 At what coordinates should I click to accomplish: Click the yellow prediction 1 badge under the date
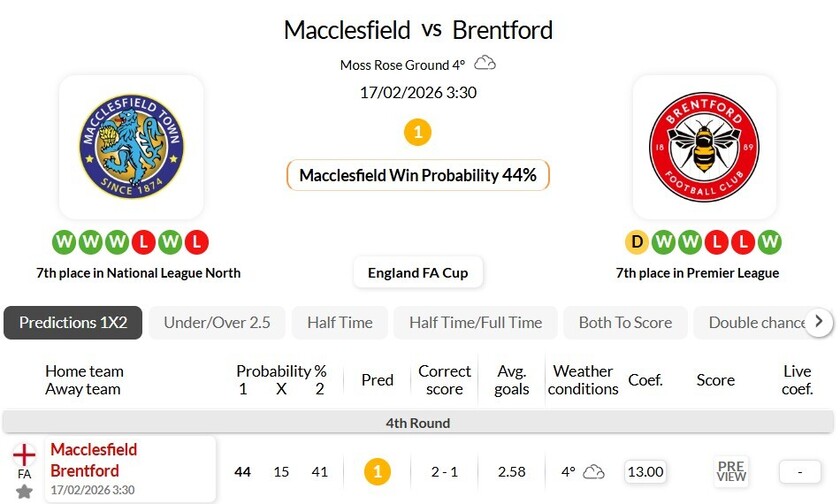(x=418, y=131)
